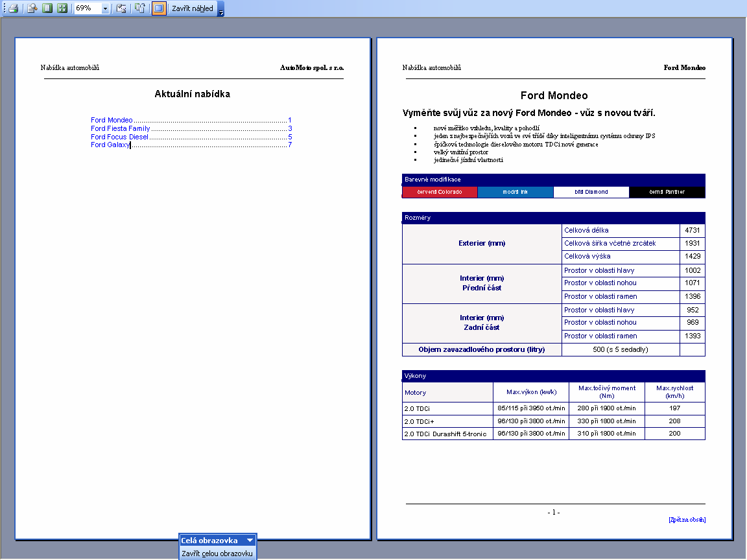Click the Max.výkon (kW/k) column header
This screenshot has width=747, height=560.
point(531,392)
